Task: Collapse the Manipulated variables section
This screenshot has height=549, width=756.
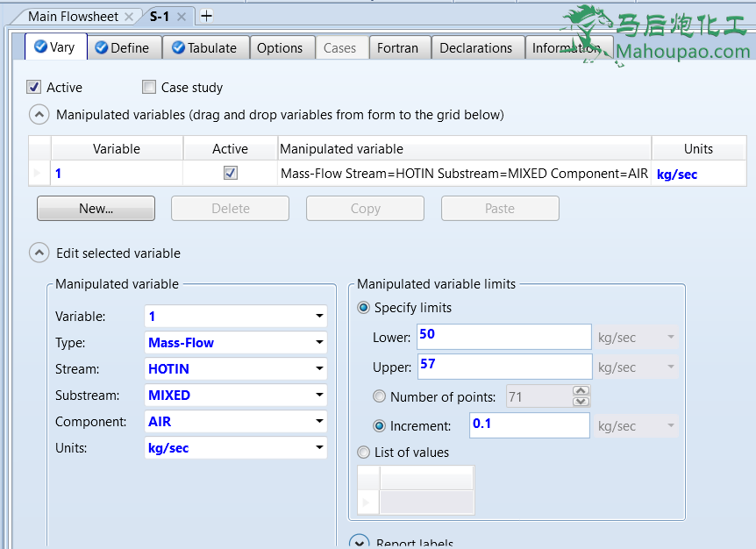Action: point(39,114)
